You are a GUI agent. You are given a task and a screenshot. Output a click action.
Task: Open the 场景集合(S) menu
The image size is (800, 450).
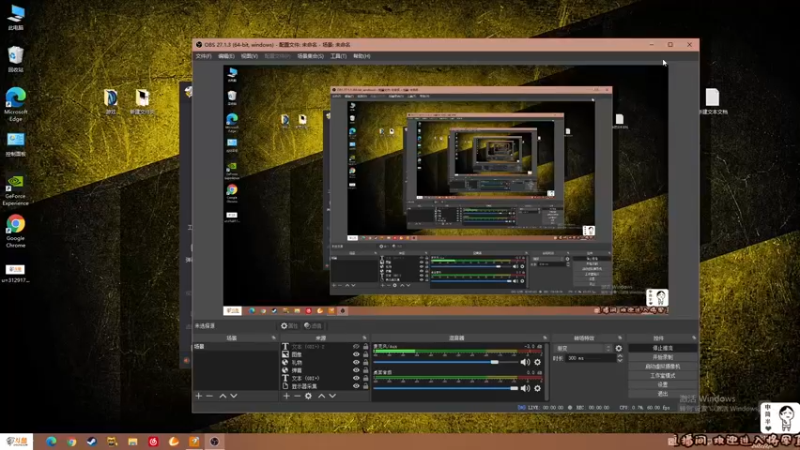coord(310,56)
